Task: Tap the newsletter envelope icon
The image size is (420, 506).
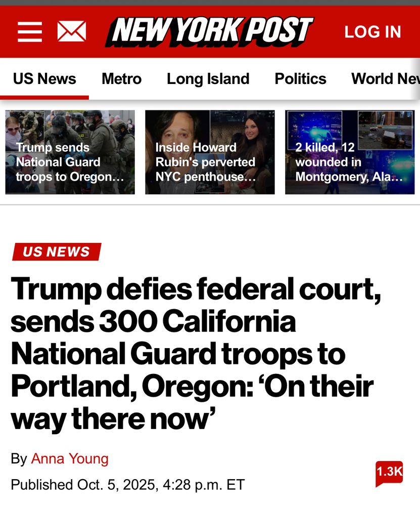Action: (72, 31)
